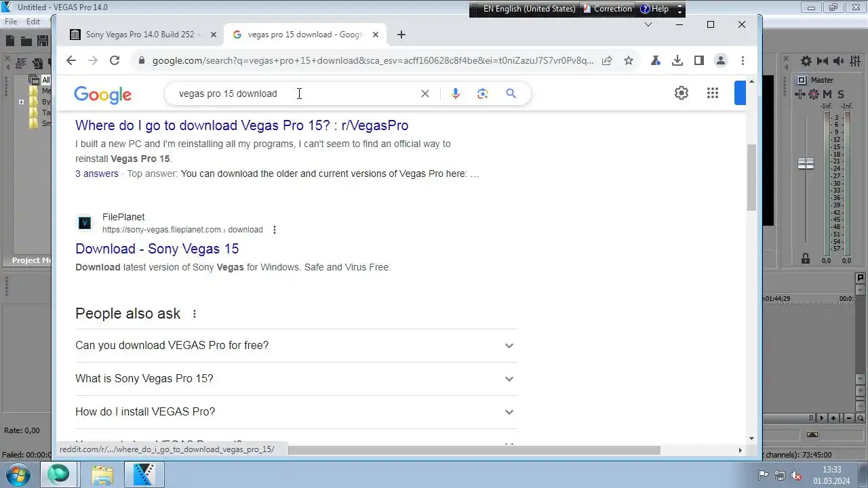Viewport: 868px width, 488px height.
Task: Click automation settings icon on Master bus
Action: coord(802,94)
